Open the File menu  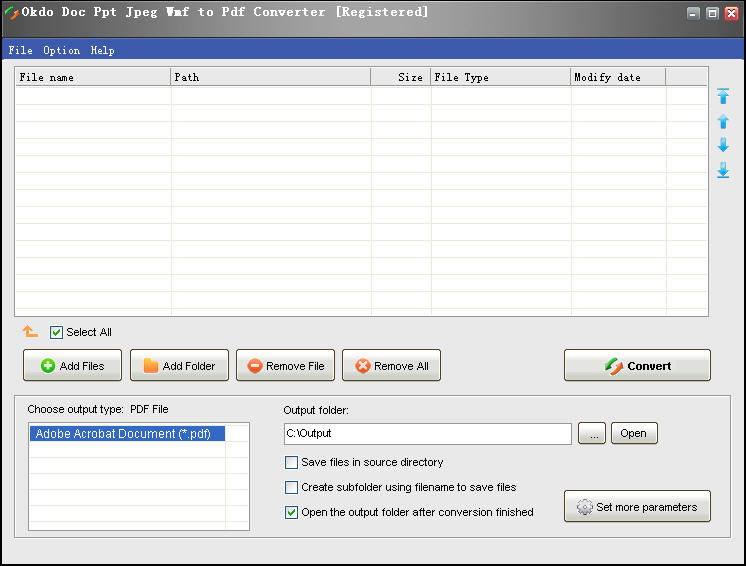pyautogui.click(x=20, y=50)
